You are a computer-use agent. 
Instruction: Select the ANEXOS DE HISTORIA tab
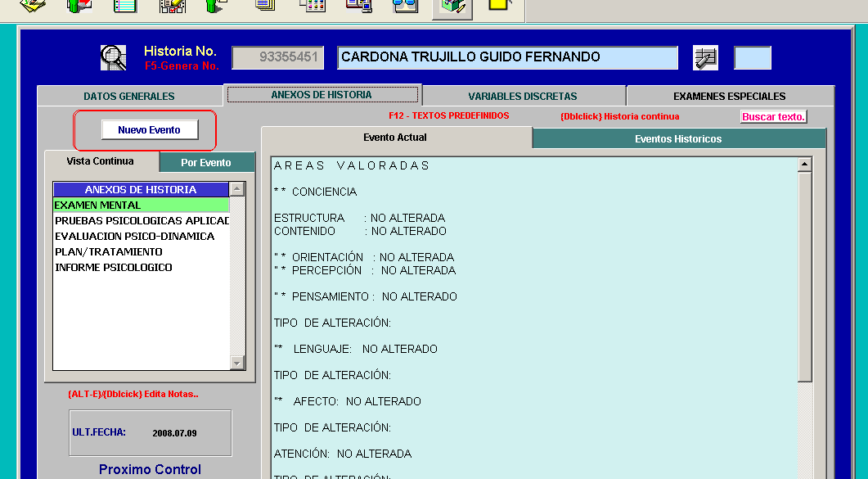pos(322,95)
